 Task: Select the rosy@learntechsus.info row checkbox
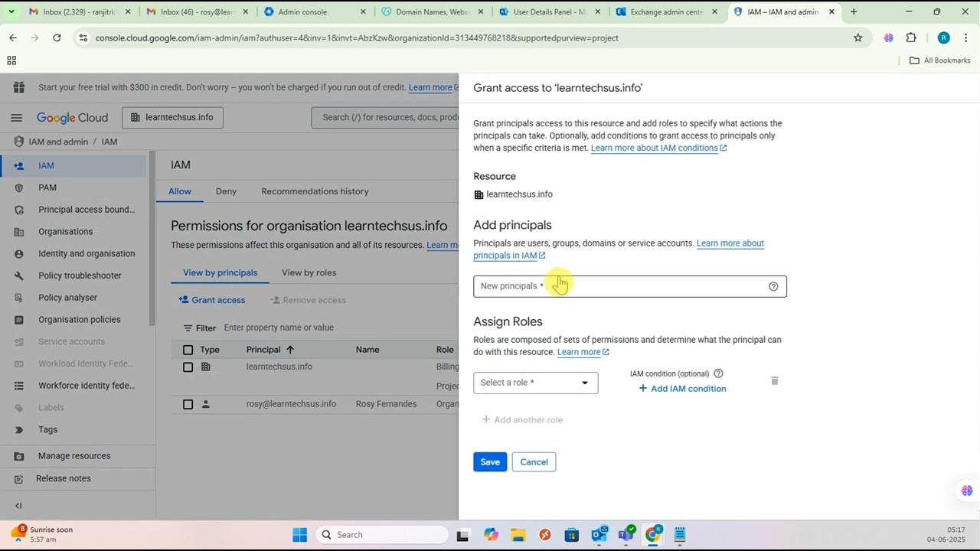188,404
